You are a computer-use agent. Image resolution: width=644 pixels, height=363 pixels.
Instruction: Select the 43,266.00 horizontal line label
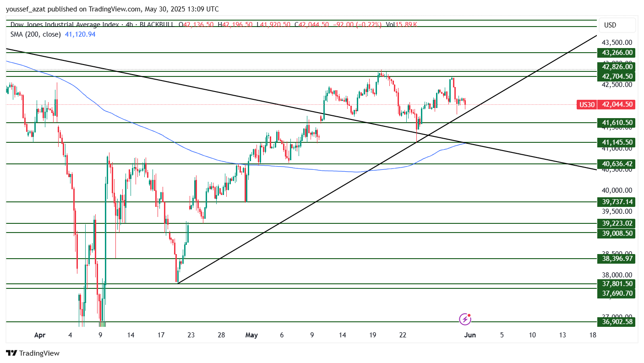coord(617,53)
